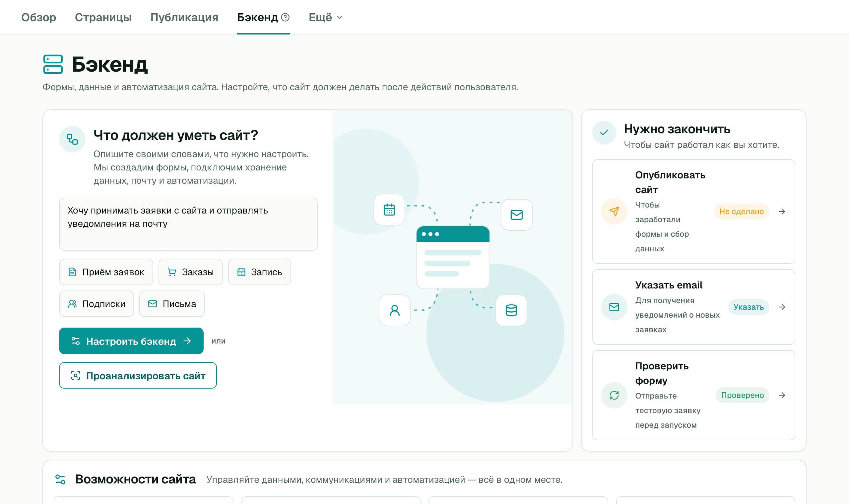Select the Бэкенд tab
The height and width of the screenshot is (504, 849).
click(x=257, y=17)
